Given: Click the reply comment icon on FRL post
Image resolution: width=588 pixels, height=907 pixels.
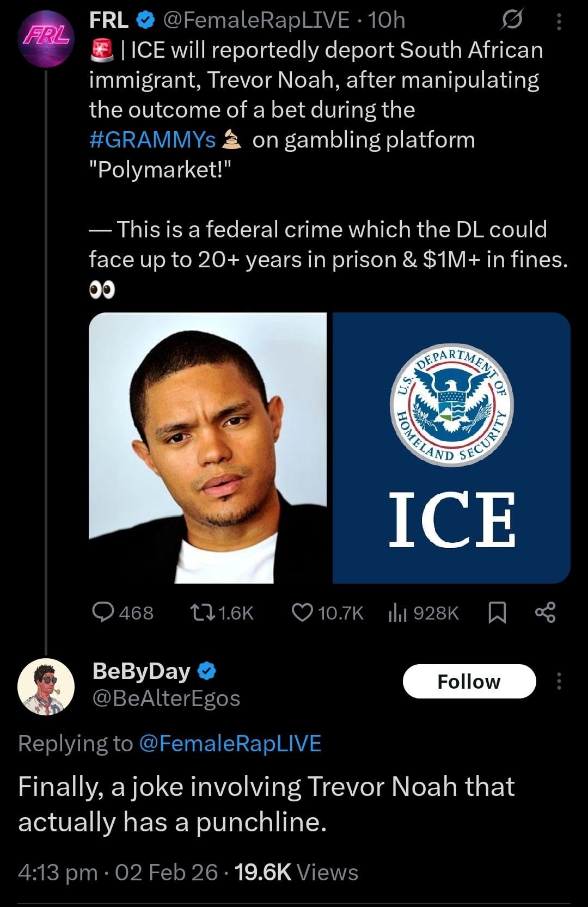Looking at the screenshot, I should tap(102, 613).
